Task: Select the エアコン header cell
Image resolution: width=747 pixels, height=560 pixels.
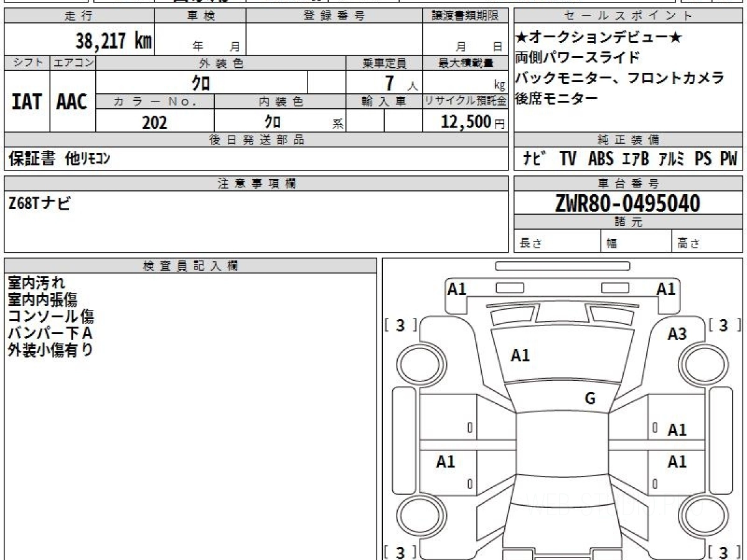Action: coord(73,63)
